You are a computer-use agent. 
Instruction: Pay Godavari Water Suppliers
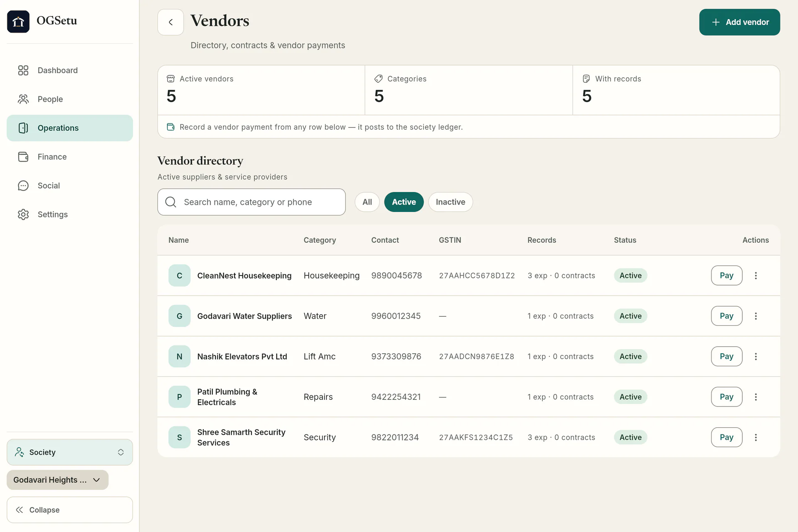[727, 316]
